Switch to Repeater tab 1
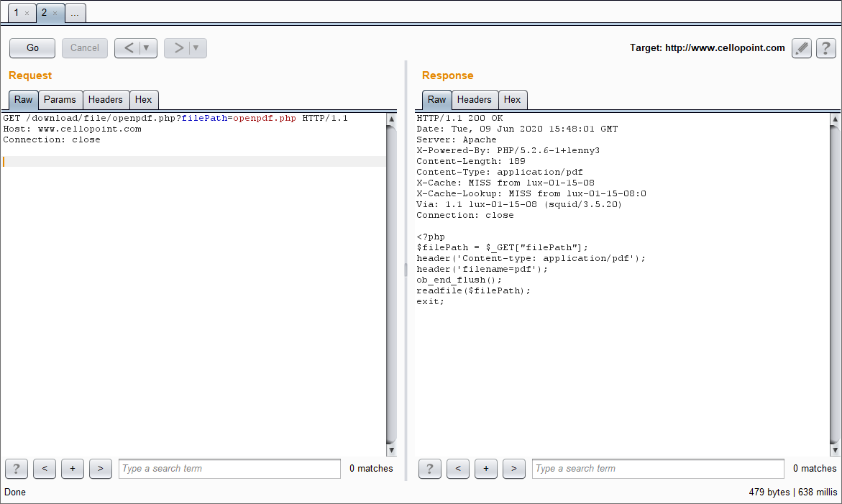842x504 pixels. (17, 12)
